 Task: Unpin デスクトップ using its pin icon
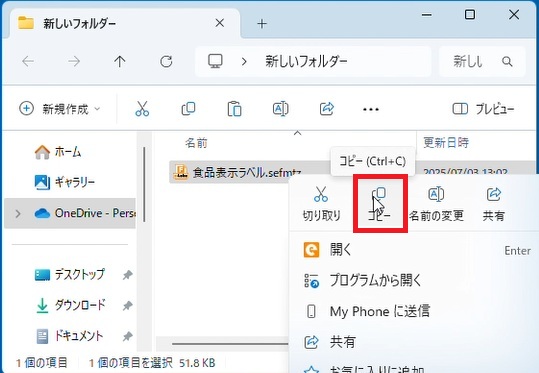pos(128,275)
